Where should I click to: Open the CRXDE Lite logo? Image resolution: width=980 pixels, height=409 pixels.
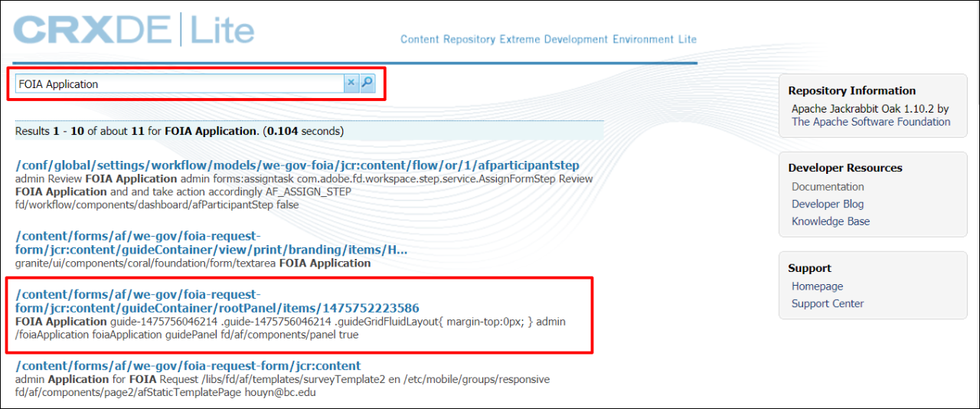134,31
